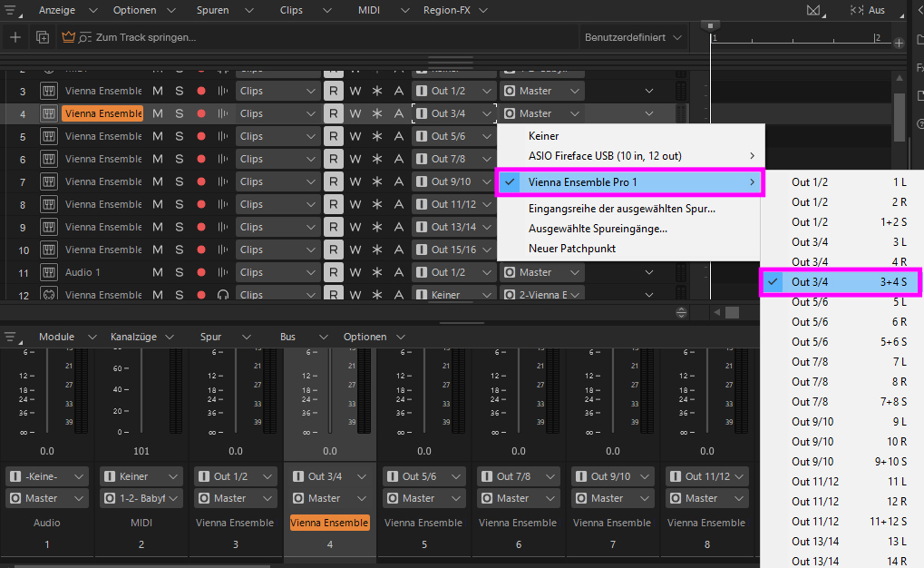This screenshot has height=568, width=924.
Task: Click the input icon of channel 1's -Keine- field
Action: [16, 476]
